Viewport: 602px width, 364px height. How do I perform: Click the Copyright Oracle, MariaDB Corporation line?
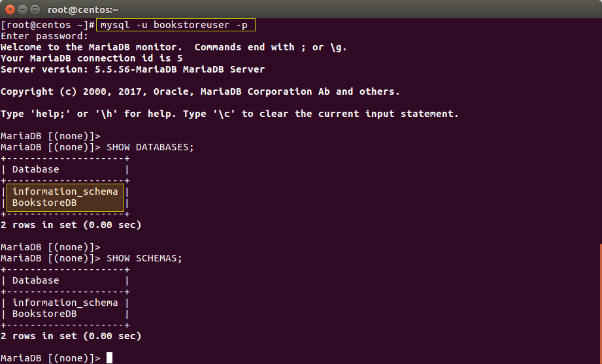[x=199, y=91]
